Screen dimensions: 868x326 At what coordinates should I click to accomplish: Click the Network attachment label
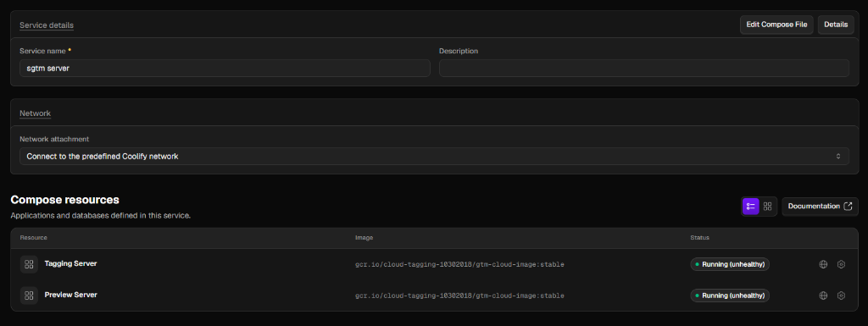[54, 139]
